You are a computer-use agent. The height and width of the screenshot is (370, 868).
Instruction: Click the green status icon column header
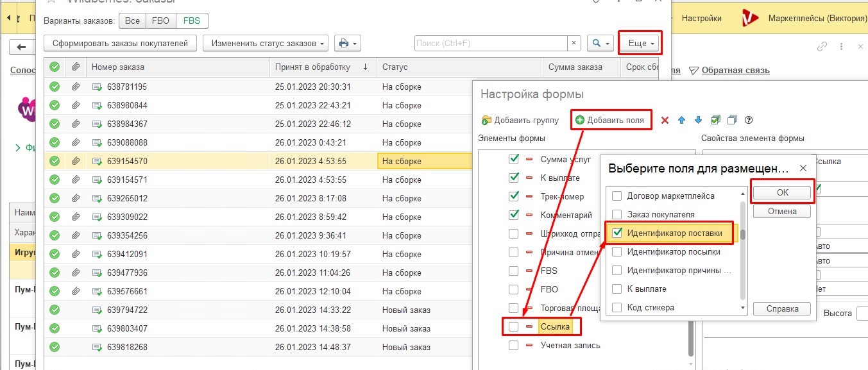(55, 67)
